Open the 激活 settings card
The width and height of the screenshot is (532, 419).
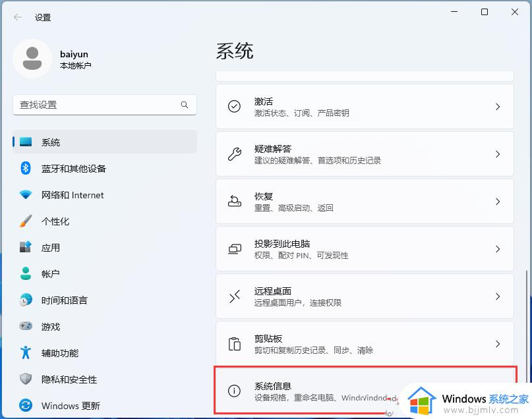365,107
